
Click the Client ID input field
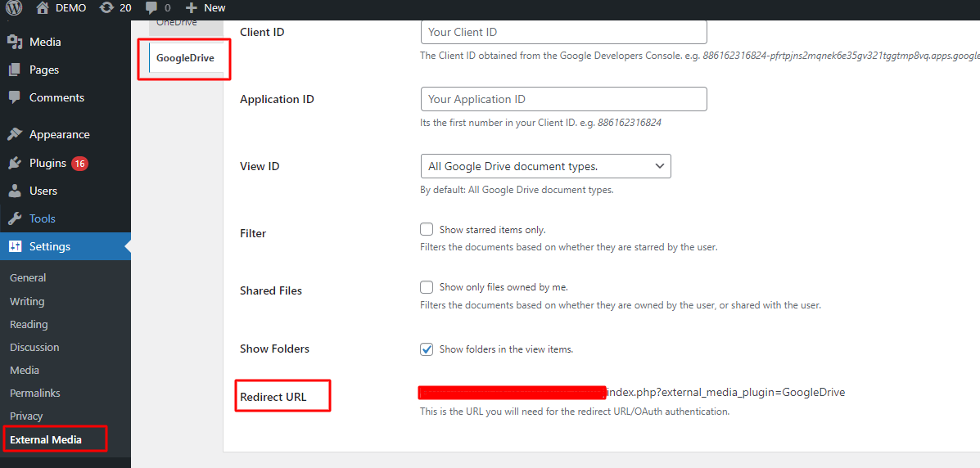pos(564,32)
